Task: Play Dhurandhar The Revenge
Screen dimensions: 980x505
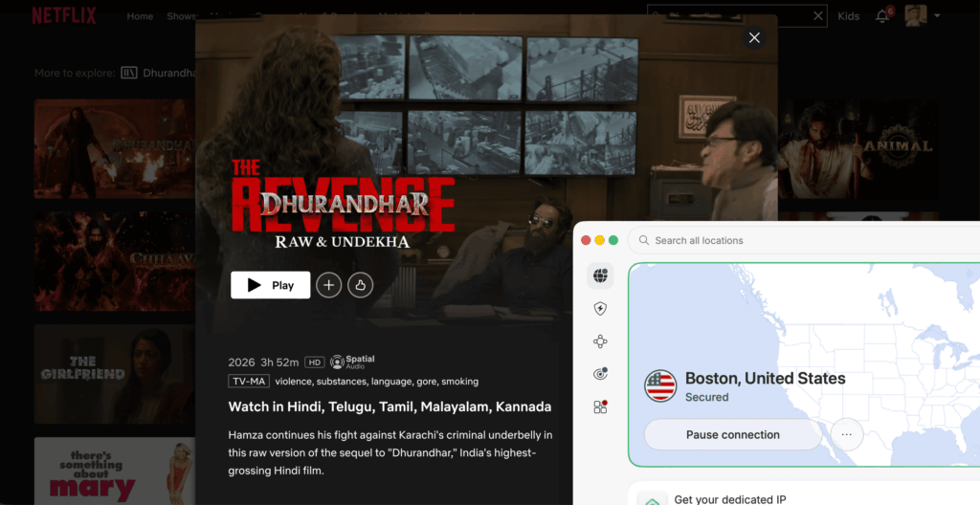Action: [270, 285]
